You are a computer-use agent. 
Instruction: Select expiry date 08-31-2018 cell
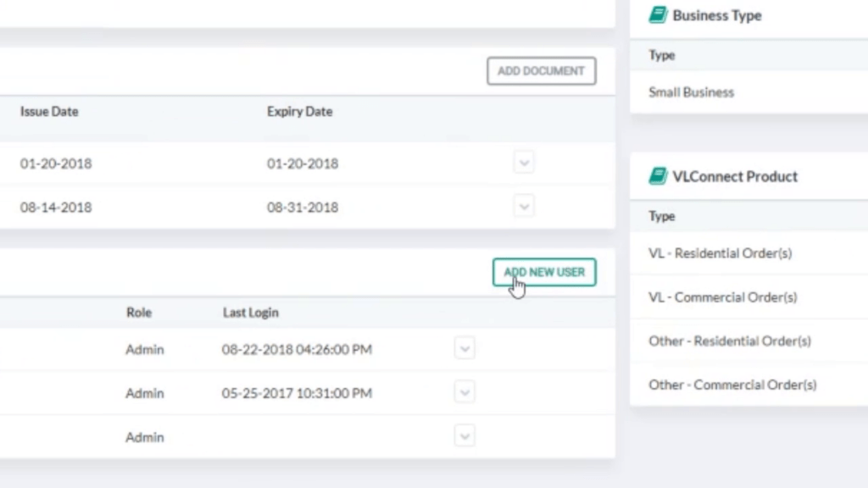coord(303,207)
